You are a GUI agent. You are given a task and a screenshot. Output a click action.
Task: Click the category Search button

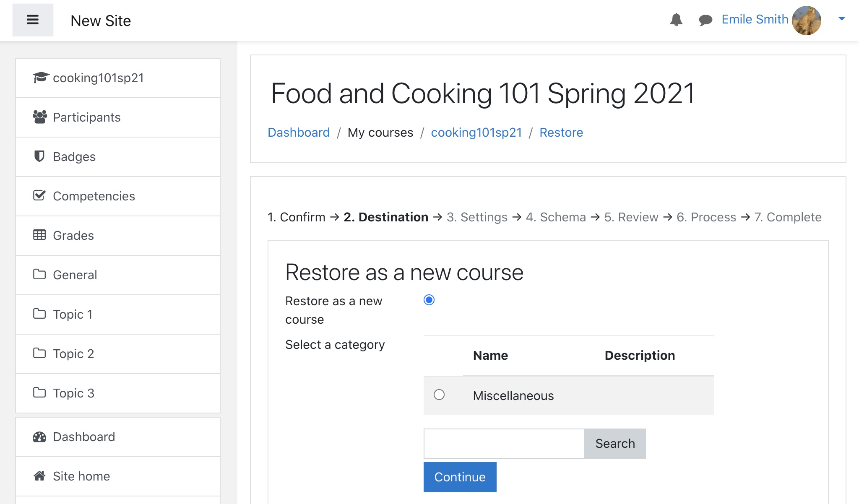pyautogui.click(x=614, y=444)
